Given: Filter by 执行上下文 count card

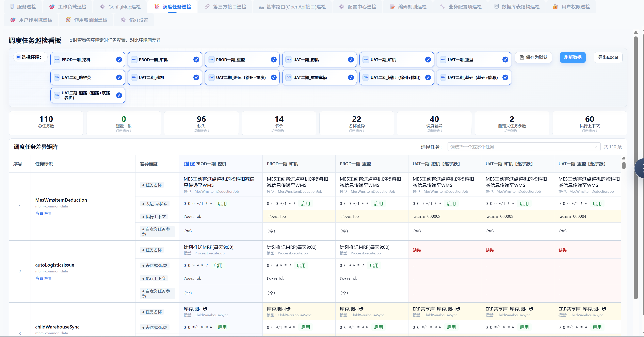Looking at the screenshot, I should click(590, 123).
